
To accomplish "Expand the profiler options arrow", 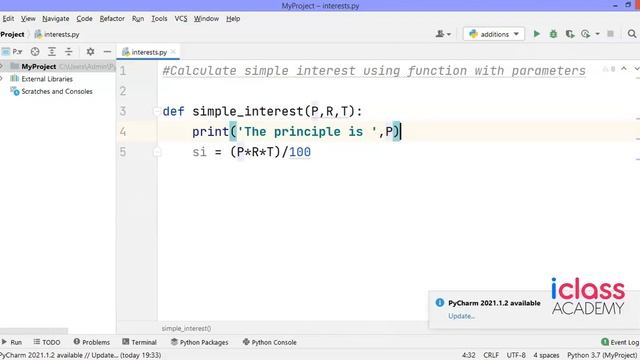I will point(598,34).
